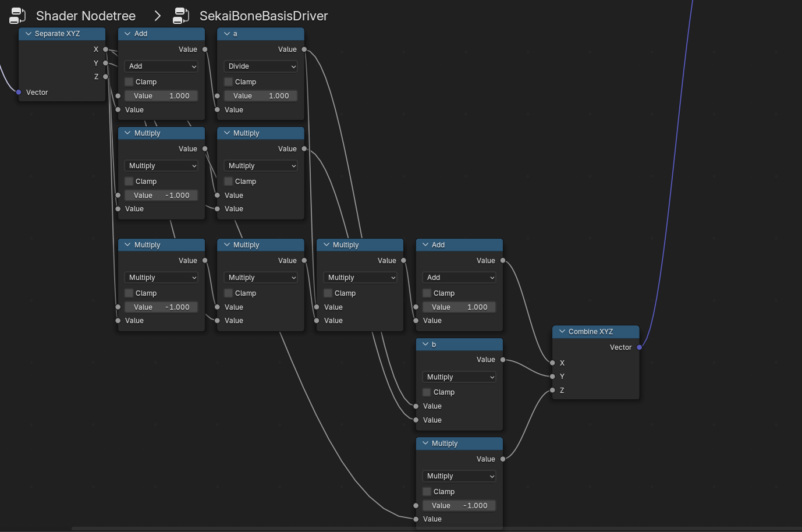Click the X output socket of Separate XYZ
Screen dimensions: 802x532
pos(105,49)
